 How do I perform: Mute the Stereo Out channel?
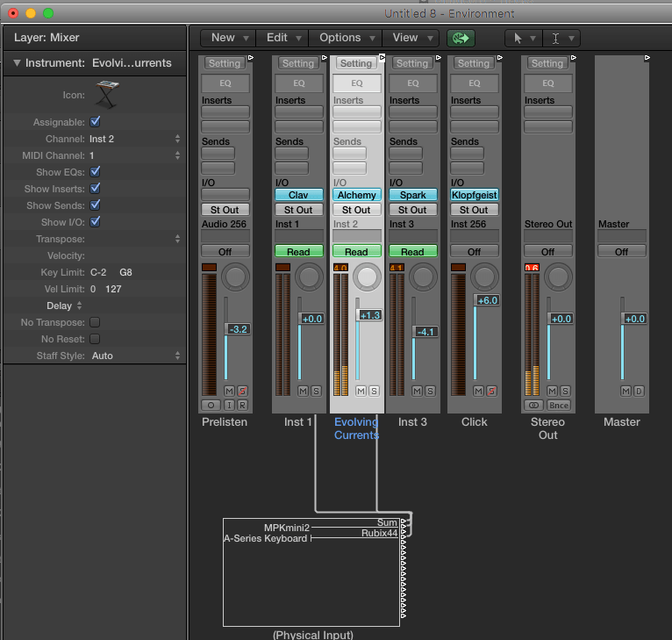pos(553,391)
